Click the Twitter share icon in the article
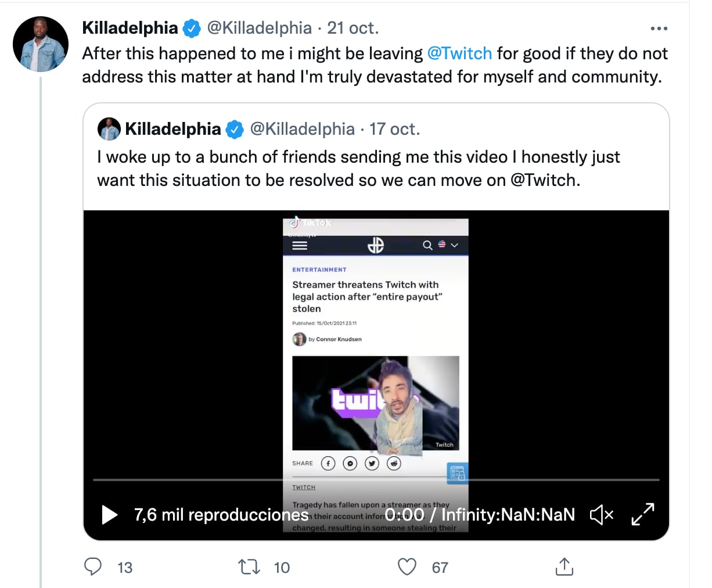Image resolution: width=712 pixels, height=588 pixels. click(x=372, y=463)
